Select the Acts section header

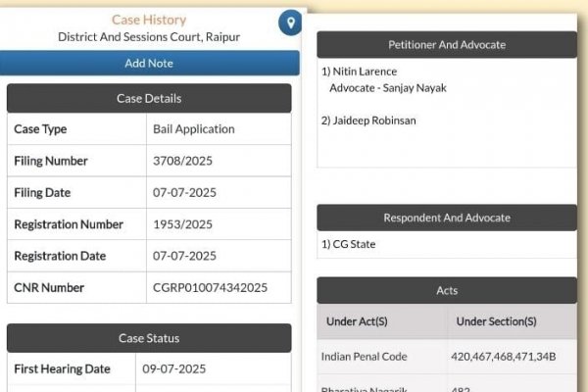pos(447,290)
